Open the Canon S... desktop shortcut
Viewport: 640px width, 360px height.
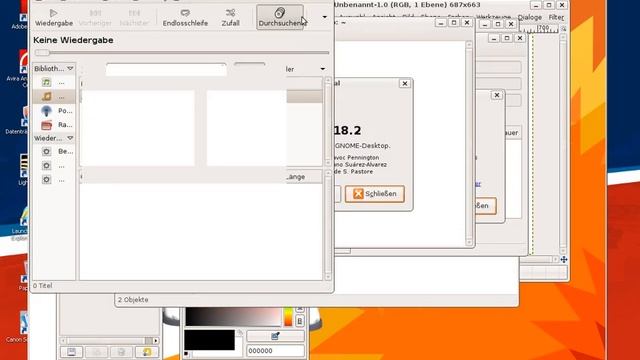[18, 328]
